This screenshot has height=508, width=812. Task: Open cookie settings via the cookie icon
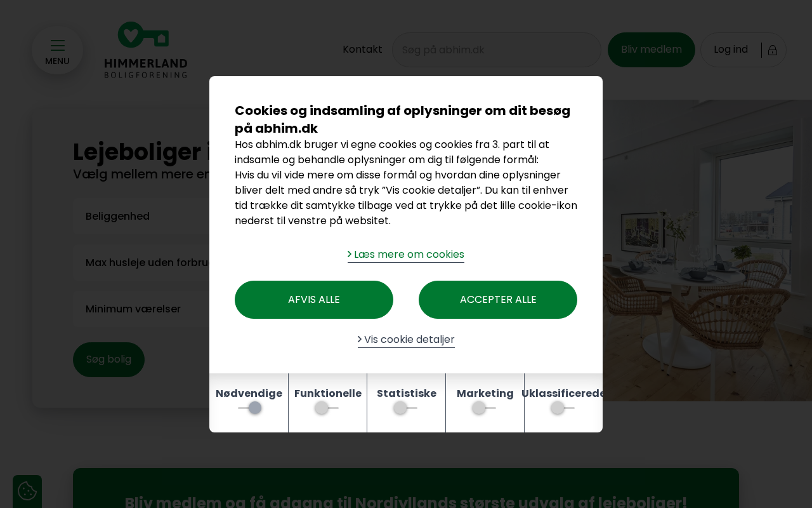pyautogui.click(x=27, y=491)
